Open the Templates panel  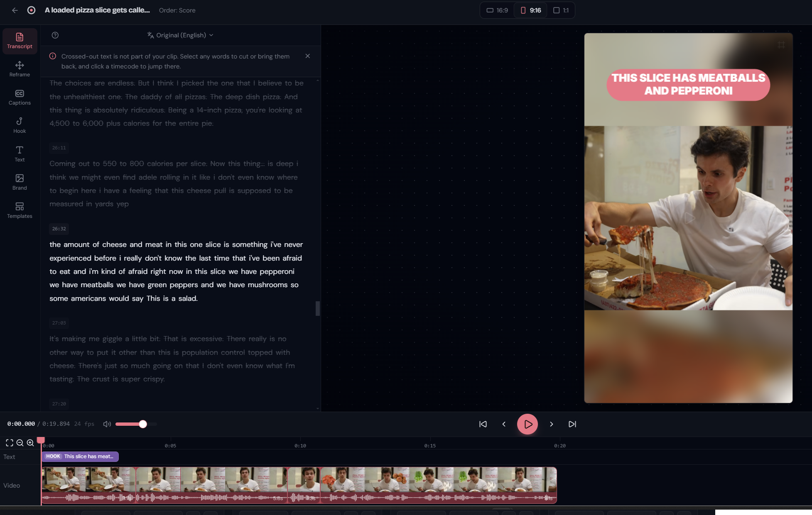click(x=20, y=210)
